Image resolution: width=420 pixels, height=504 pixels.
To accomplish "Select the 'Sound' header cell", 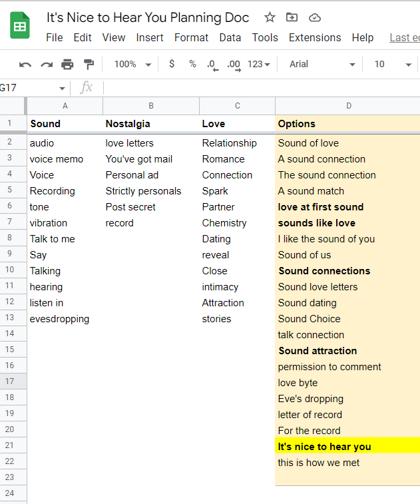I will click(65, 124).
